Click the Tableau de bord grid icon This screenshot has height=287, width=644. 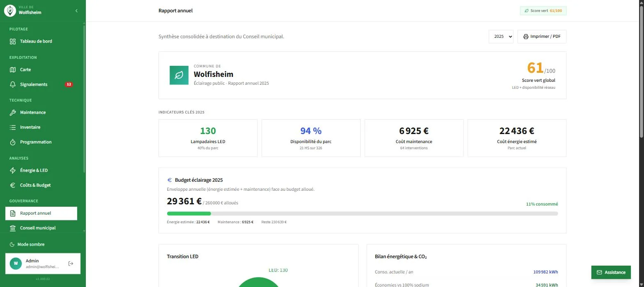tap(13, 41)
